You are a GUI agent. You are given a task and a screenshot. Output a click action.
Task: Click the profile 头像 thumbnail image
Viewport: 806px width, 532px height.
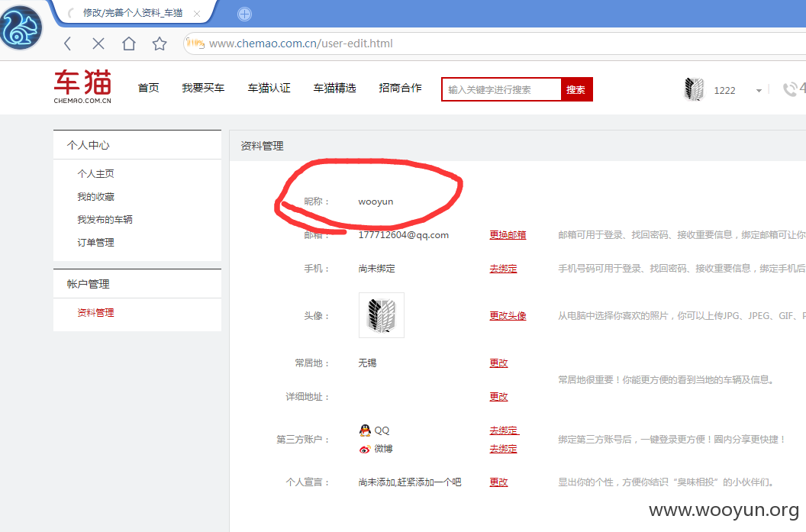(382, 315)
